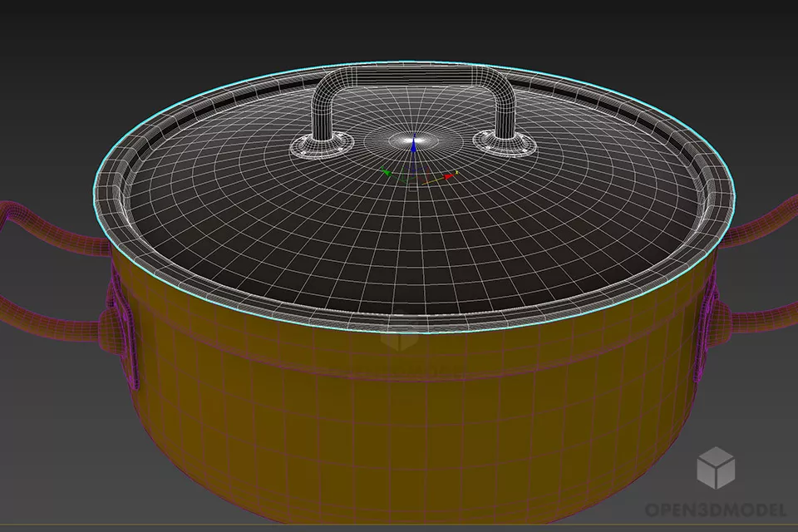Click the red X-axis gizmo arrow
This screenshot has height=532, width=798.
[448, 177]
